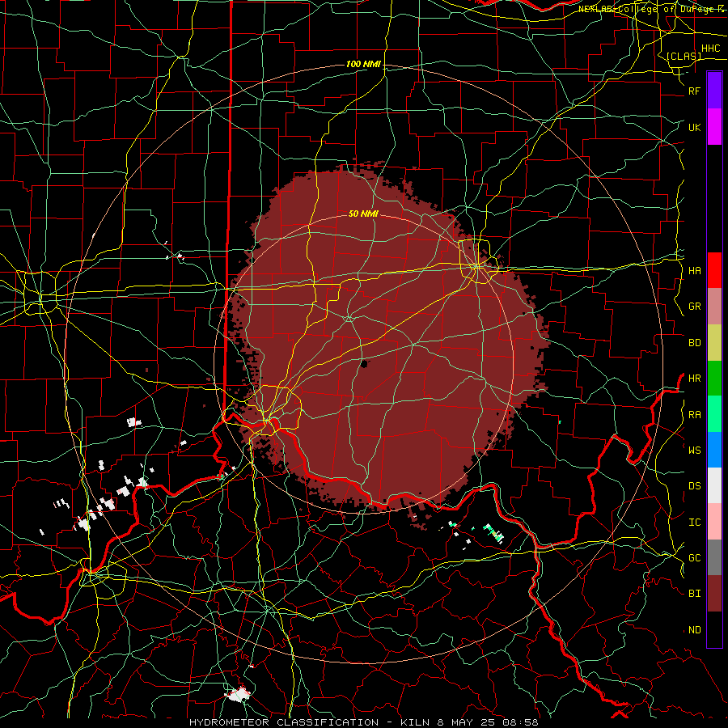Screen dimensions: 728x728
Task: Click the 'HR' legend label
Action: pyautogui.click(x=694, y=379)
